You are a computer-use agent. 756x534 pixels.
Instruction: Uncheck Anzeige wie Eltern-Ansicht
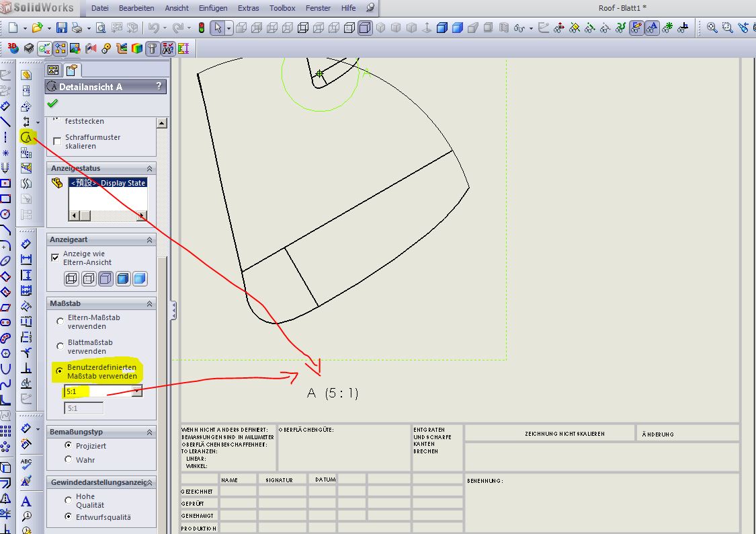[x=55, y=258]
